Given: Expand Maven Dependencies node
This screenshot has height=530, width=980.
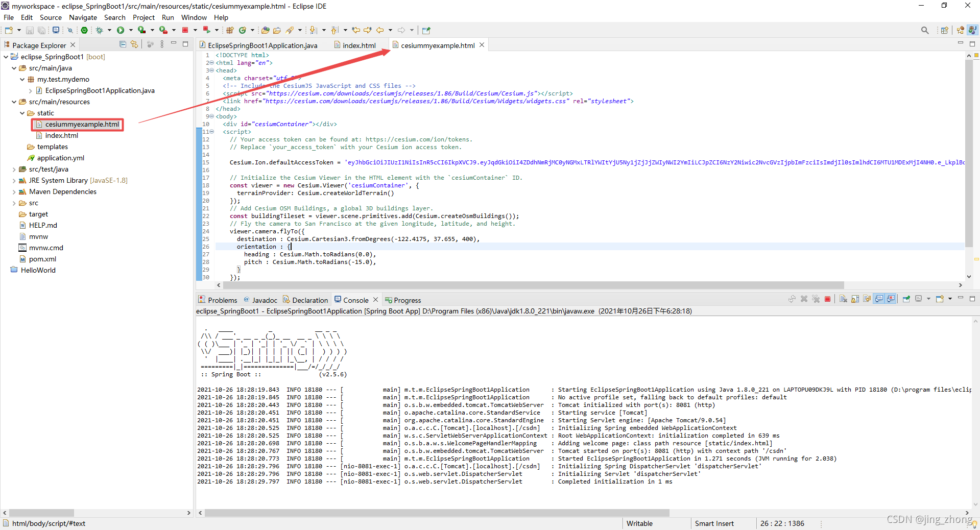Looking at the screenshot, I should (x=14, y=191).
